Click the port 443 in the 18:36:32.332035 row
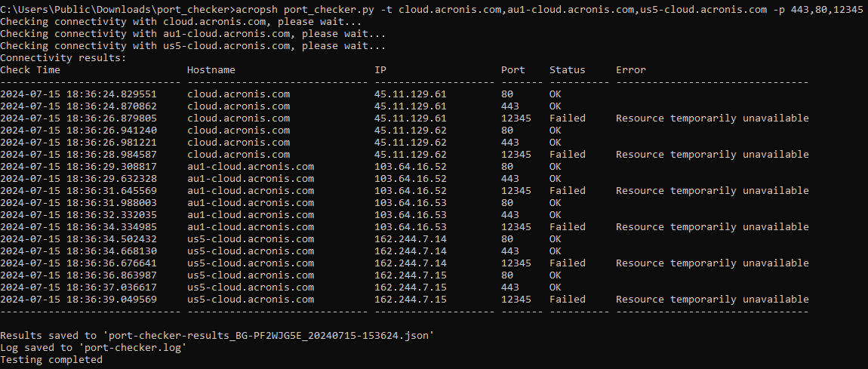 tap(510, 215)
